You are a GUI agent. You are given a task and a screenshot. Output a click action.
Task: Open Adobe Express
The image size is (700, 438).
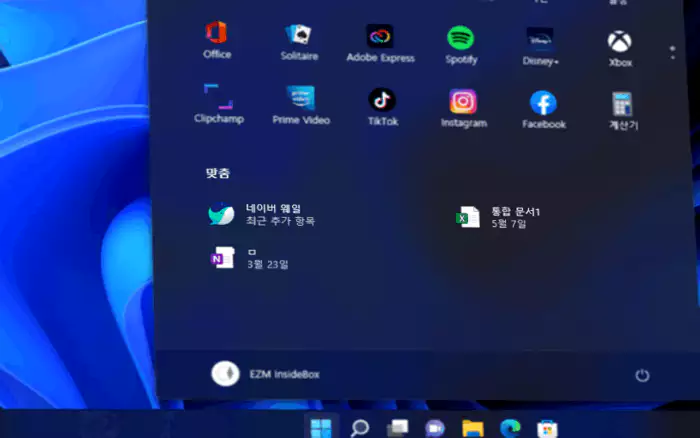(380, 43)
